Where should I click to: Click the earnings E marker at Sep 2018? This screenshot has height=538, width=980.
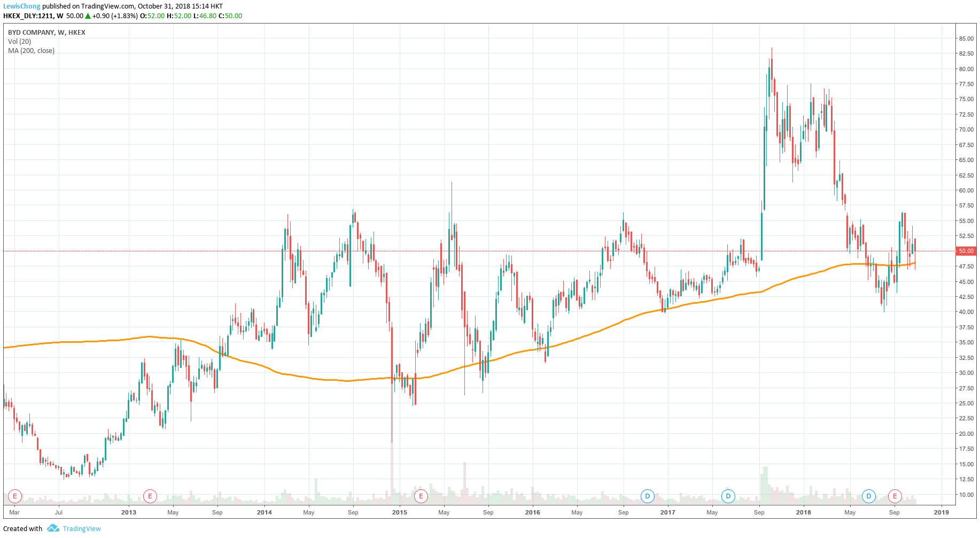click(x=895, y=496)
